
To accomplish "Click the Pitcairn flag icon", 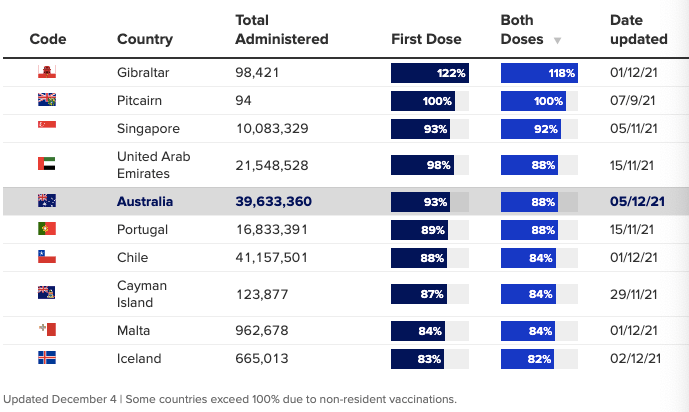I will (x=47, y=100).
